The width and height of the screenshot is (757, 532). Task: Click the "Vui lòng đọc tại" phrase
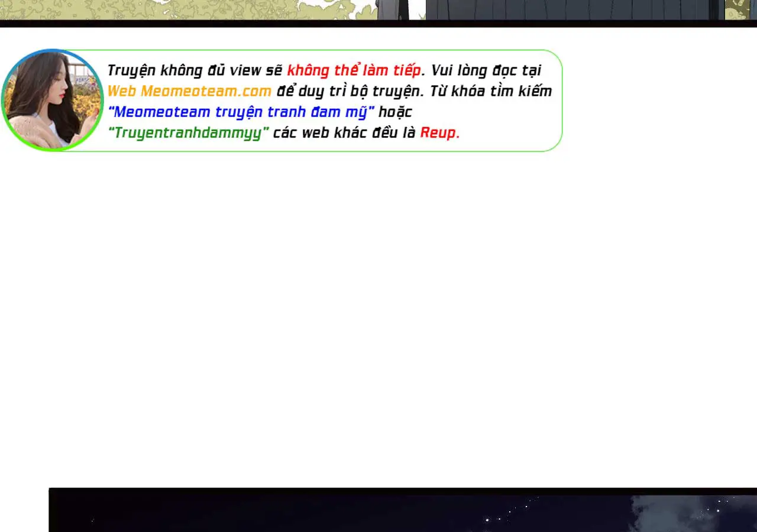[x=486, y=70]
